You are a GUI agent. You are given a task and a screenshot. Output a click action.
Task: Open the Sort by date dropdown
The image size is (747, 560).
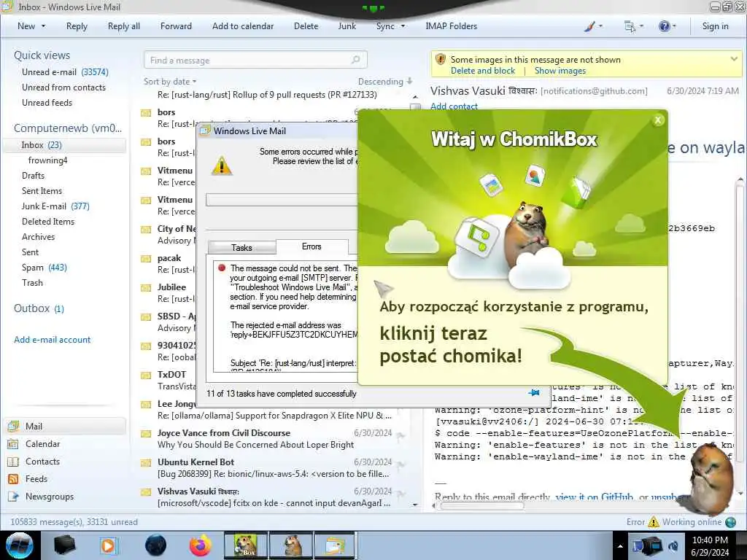coord(170,82)
